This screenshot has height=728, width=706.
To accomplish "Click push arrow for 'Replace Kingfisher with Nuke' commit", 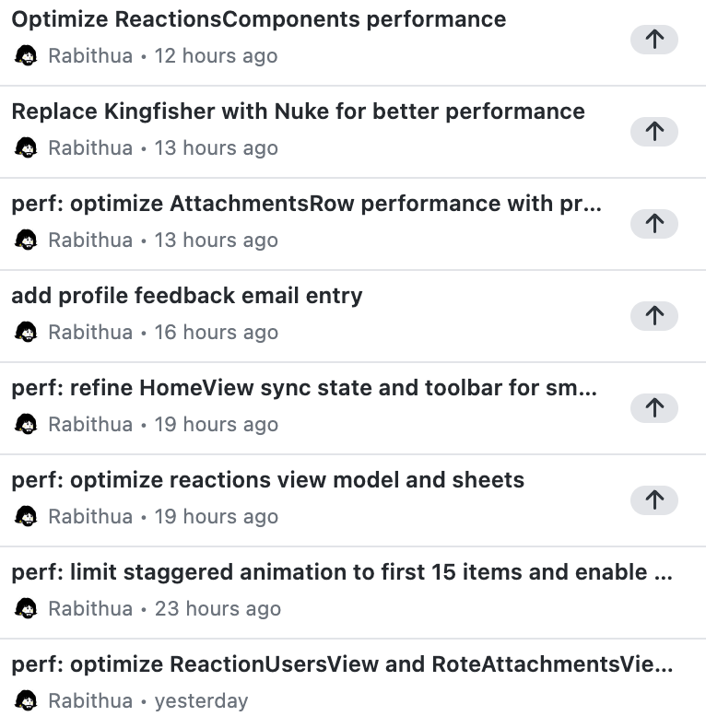I will tap(653, 131).
